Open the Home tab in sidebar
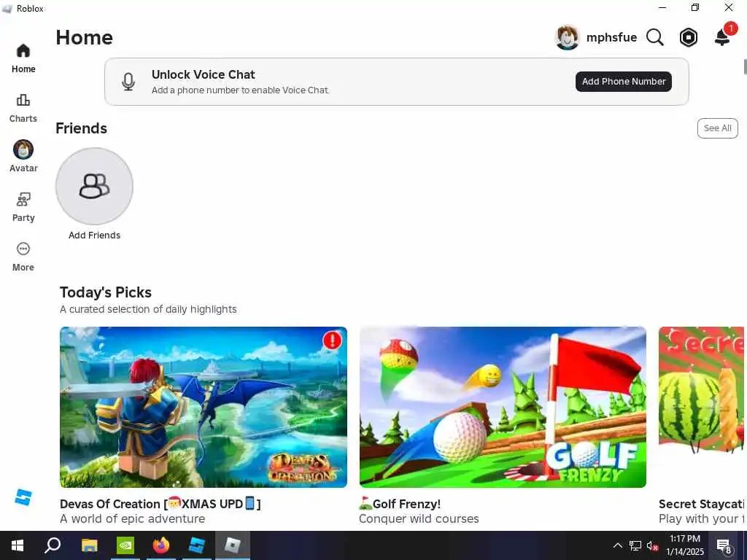Screen dimensions: 747x560 (23, 58)
